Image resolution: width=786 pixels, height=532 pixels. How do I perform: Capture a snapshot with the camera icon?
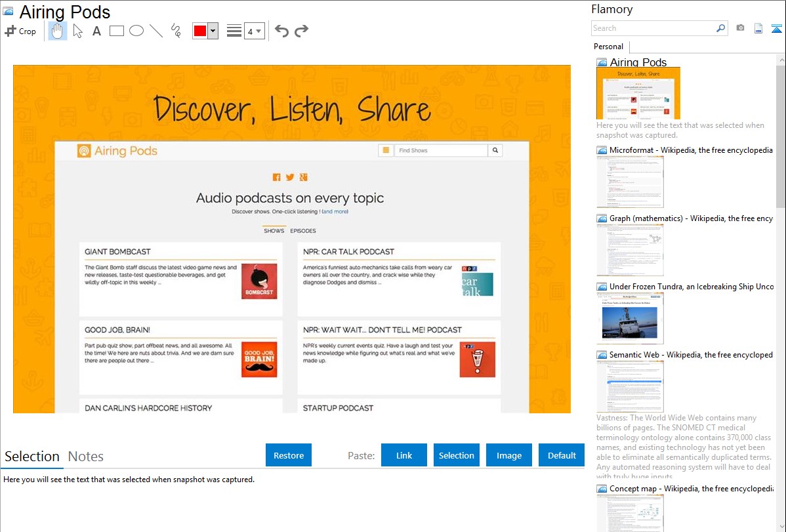(x=740, y=28)
